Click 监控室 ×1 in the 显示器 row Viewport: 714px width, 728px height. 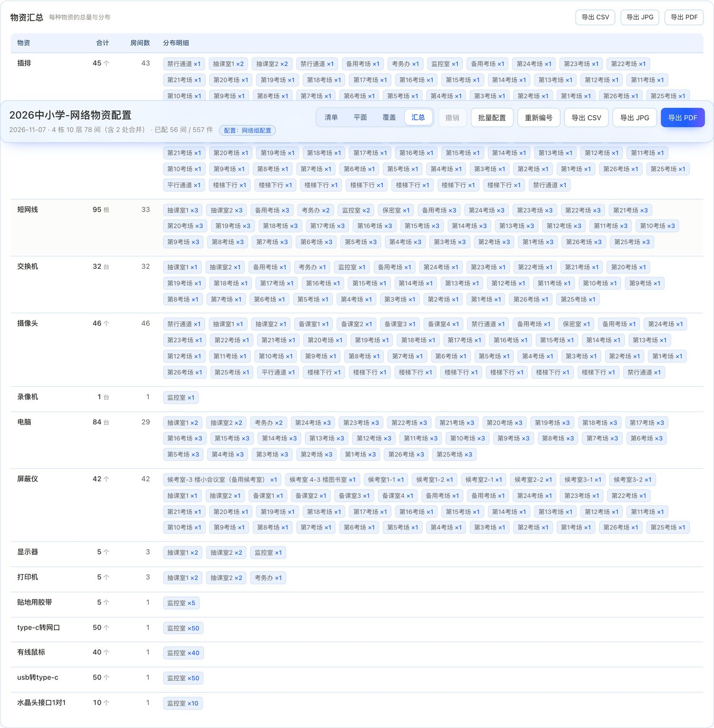268,552
